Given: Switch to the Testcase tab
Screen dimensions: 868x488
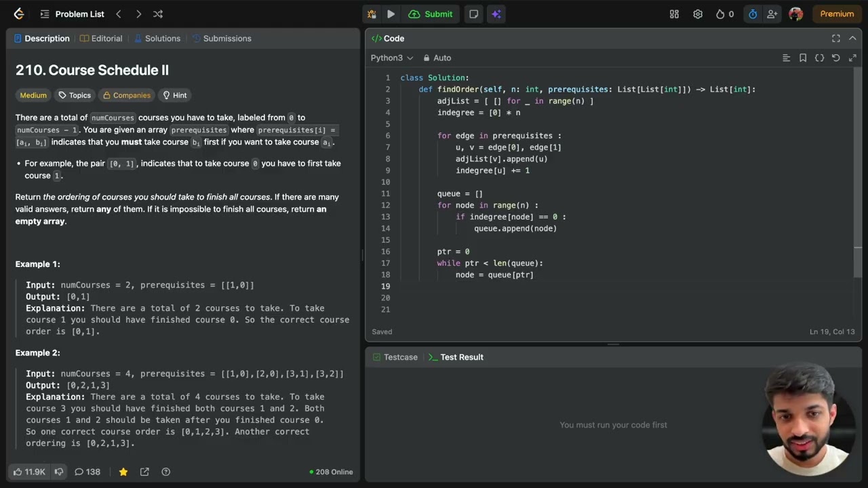Looking at the screenshot, I should coord(394,357).
